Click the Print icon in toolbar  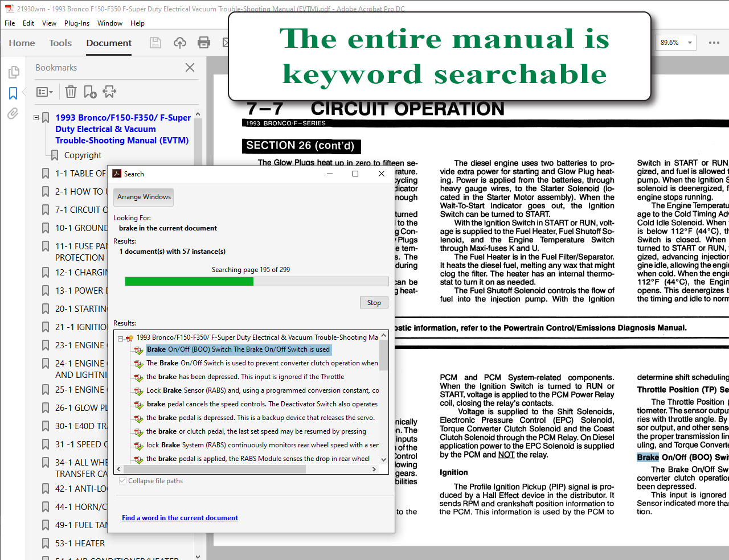[x=203, y=43]
